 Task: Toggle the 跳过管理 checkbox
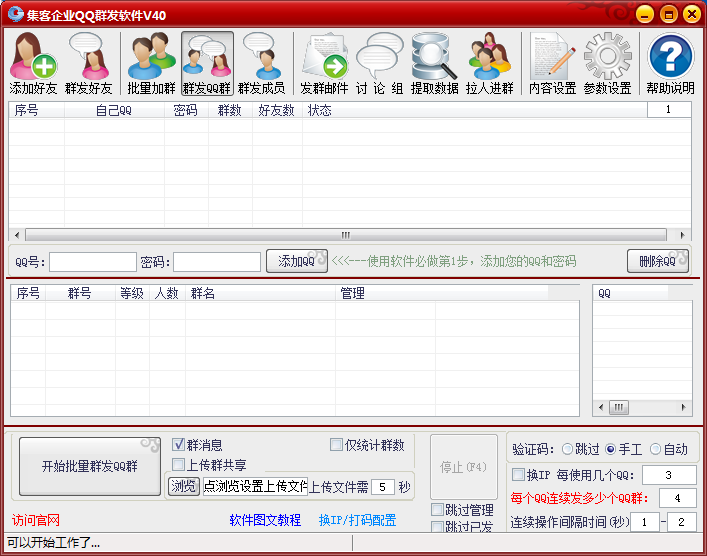[x=437, y=510]
